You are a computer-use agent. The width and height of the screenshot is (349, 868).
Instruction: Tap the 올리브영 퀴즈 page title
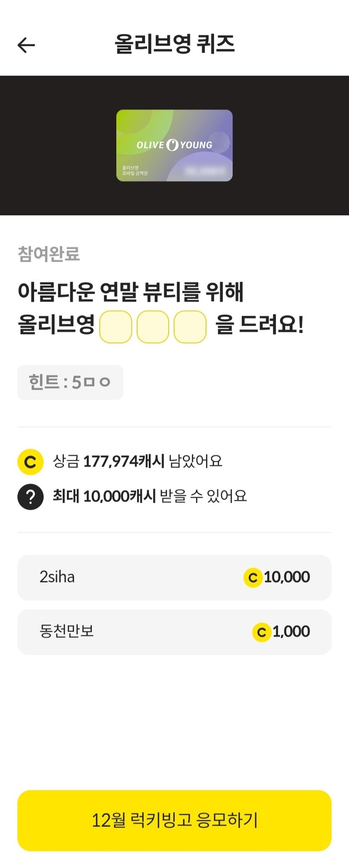pyautogui.click(x=174, y=44)
